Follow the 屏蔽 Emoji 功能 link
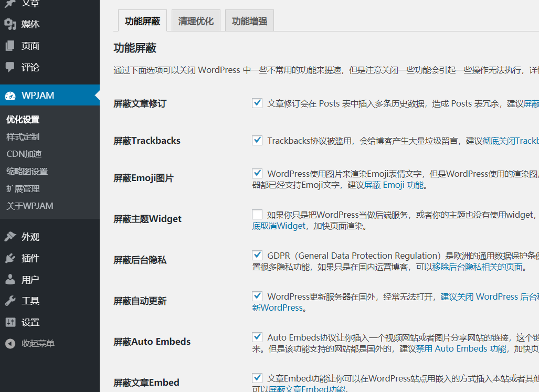The width and height of the screenshot is (539, 392). 394,185
